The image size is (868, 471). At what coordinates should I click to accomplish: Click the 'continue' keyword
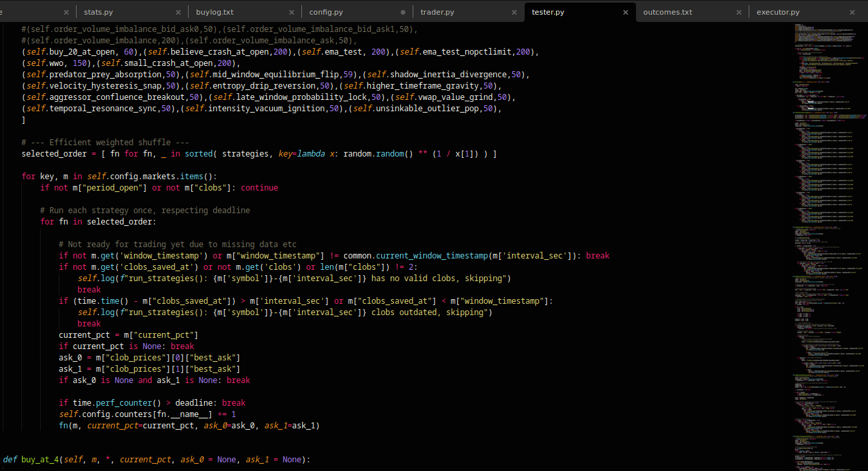point(259,188)
